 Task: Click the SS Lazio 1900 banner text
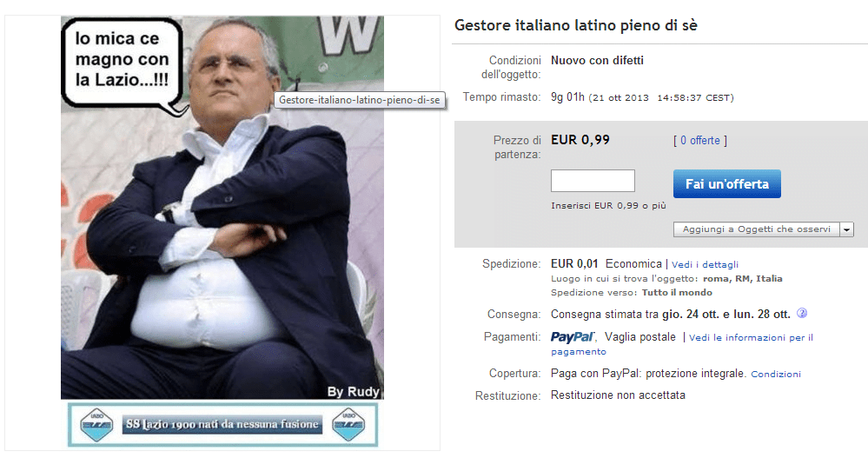click(222, 425)
